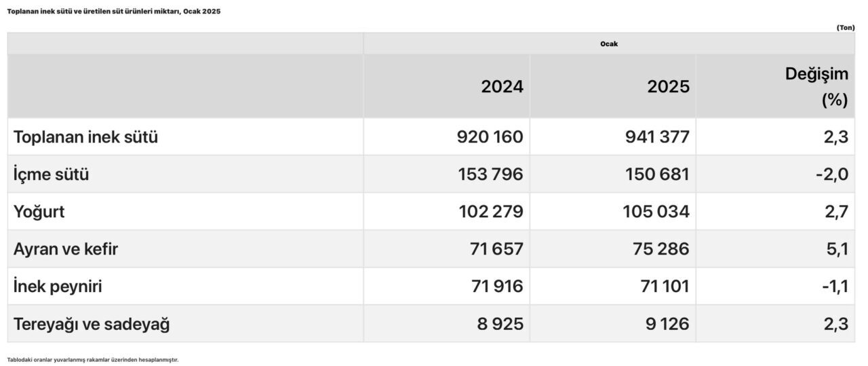Viewport: 868px width, 366px height.
Task: Click the footnote text below the table
Action: (93, 359)
